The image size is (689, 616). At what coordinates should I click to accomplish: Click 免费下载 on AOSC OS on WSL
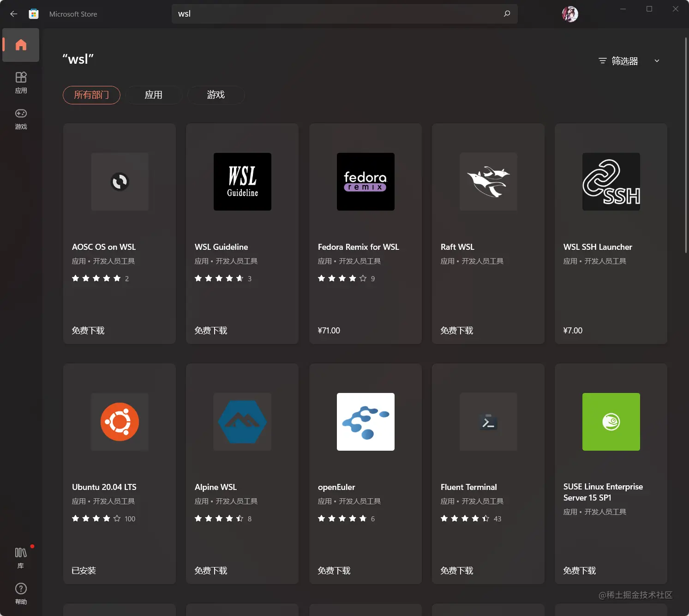click(88, 331)
